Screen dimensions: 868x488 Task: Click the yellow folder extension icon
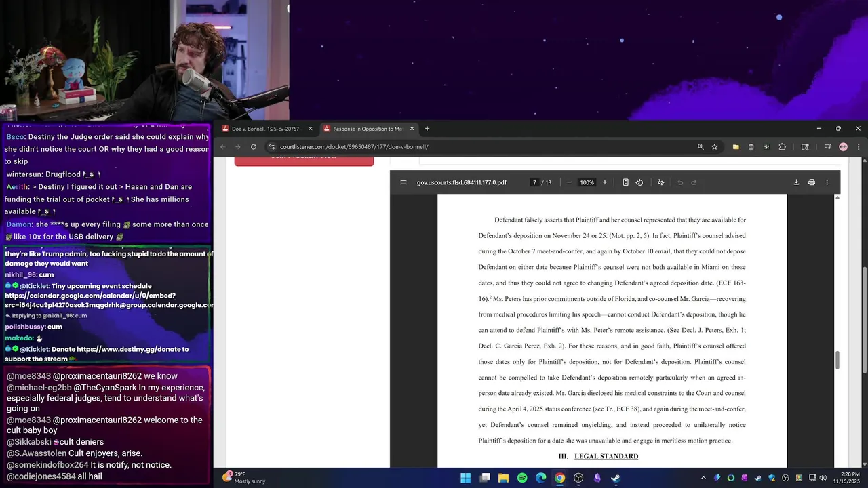[736, 146]
